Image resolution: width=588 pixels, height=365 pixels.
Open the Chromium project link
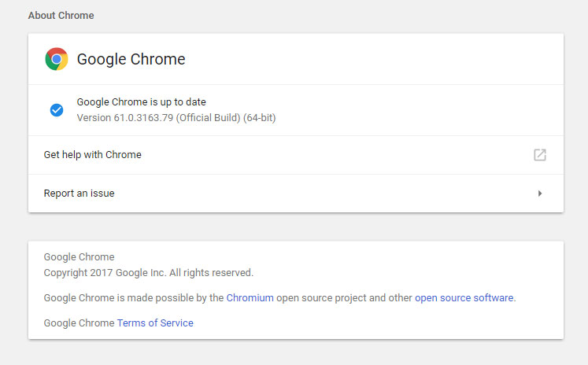[x=250, y=298]
